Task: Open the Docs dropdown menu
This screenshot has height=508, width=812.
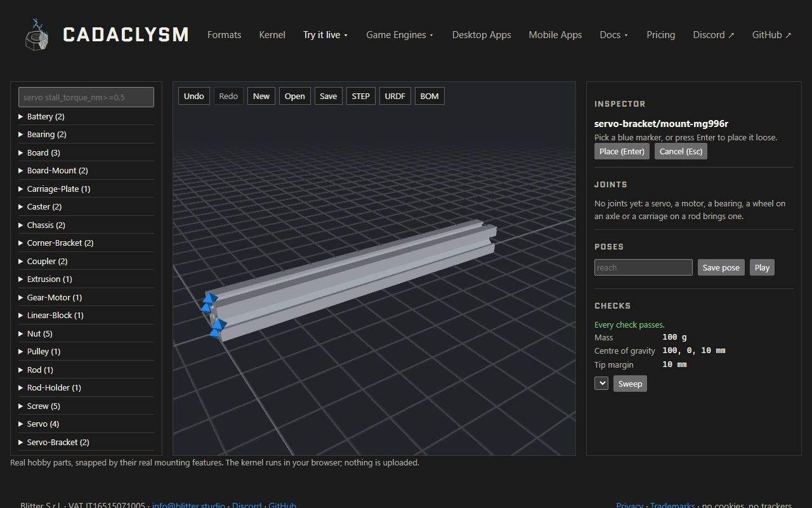Action: (x=613, y=35)
